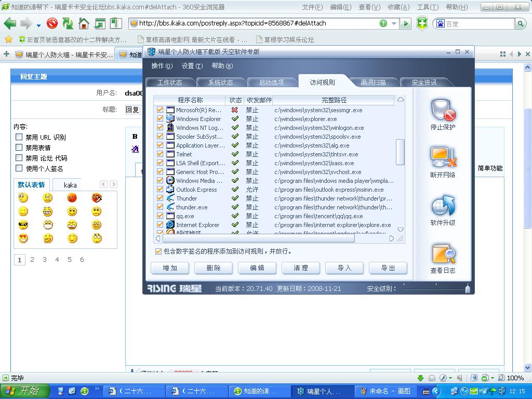Screen dimensions: 532x399
Task: Click the Bold B icon in post editor
Action: tap(135, 136)
